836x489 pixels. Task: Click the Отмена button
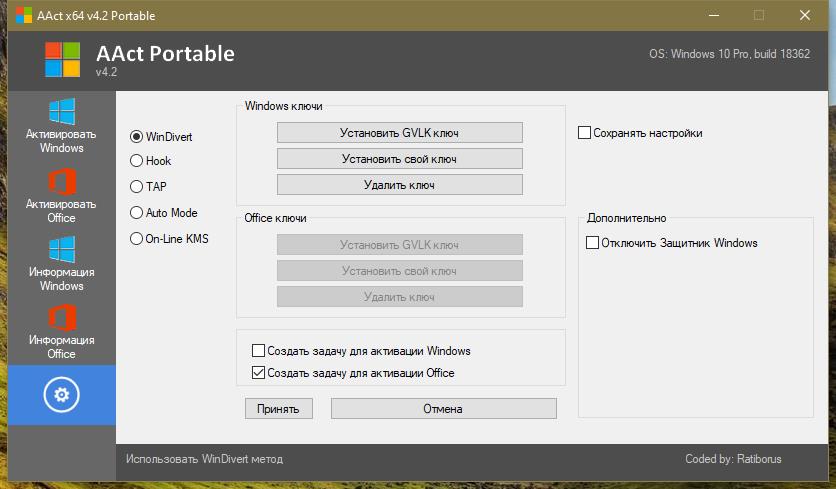[x=443, y=408]
